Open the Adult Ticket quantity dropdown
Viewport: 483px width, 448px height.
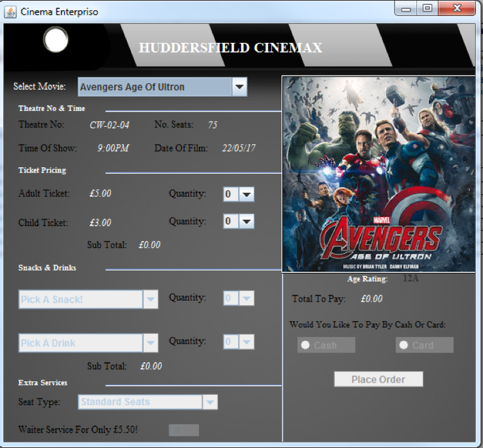(239, 194)
